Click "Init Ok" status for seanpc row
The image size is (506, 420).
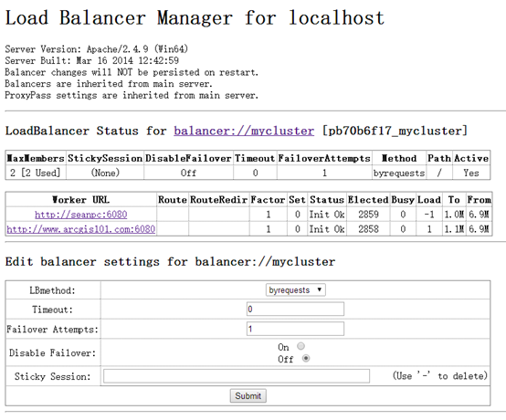point(327,215)
